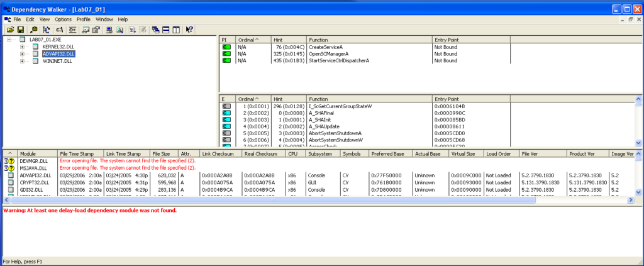Open the View menu
The height and width of the screenshot is (266, 644).
click(x=45, y=19)
